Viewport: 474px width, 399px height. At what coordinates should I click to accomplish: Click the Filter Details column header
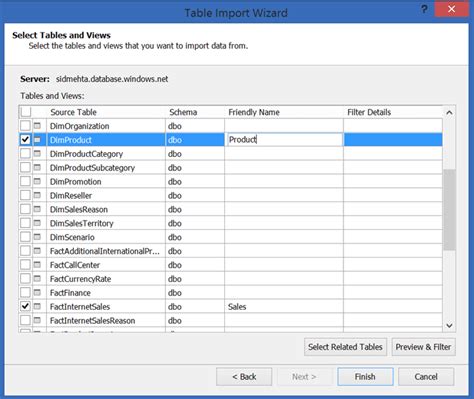click(x=393, y=112)
